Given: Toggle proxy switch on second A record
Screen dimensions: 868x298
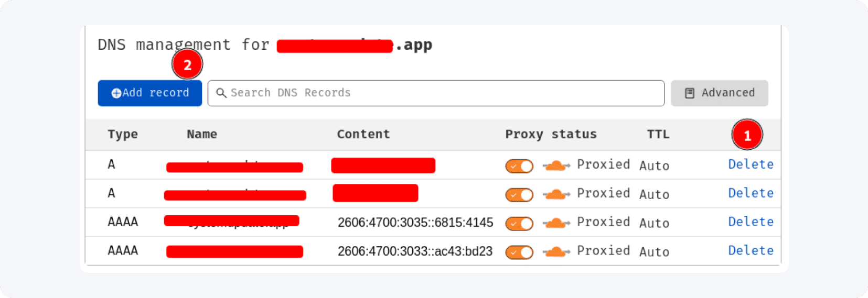Looking at the screenshot, I should point(519,195).
